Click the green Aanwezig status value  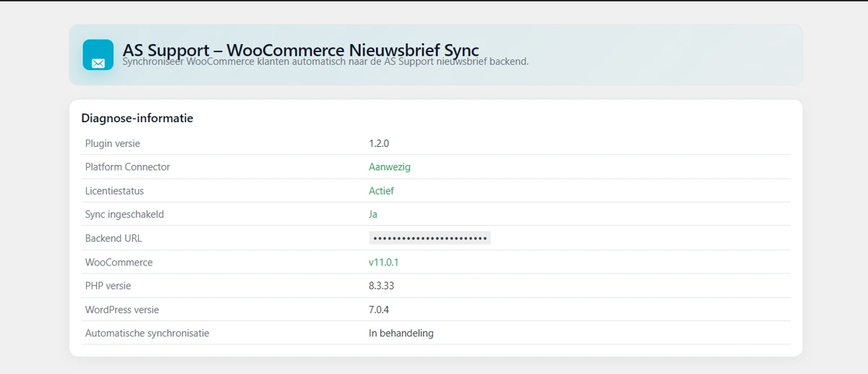[390, 167]
